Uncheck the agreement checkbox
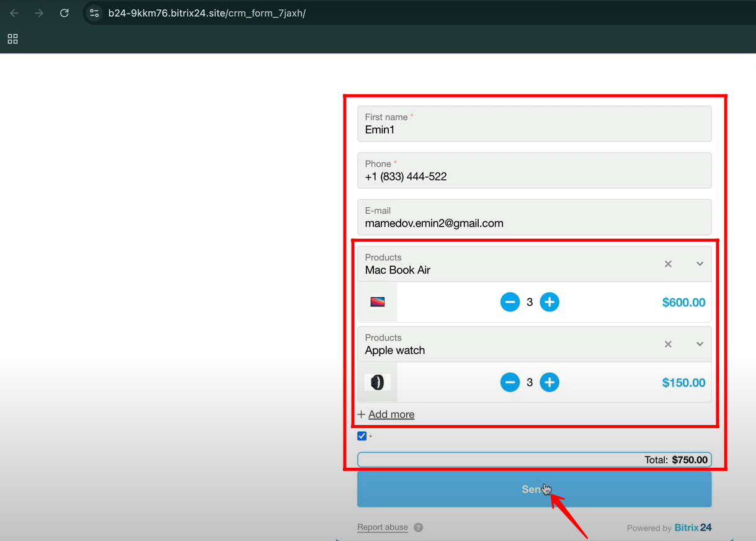The image size is (756, 541). coord(362,436)
